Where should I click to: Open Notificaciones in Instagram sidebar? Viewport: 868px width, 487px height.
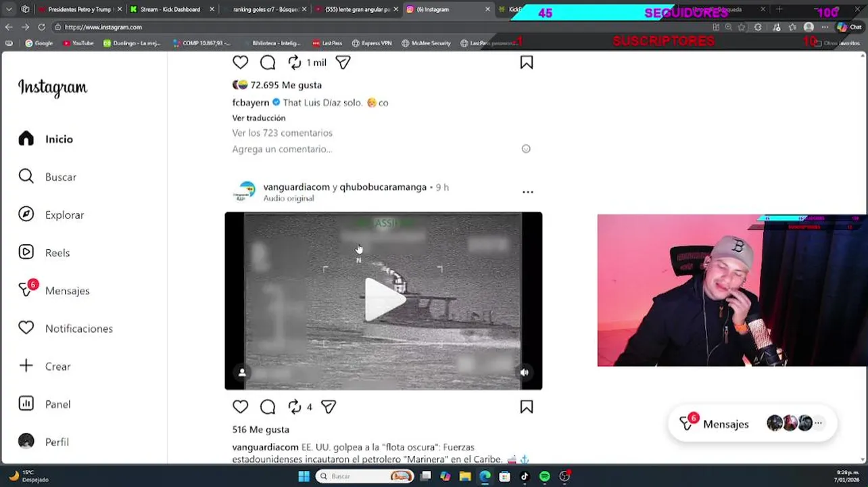(66, 328)
